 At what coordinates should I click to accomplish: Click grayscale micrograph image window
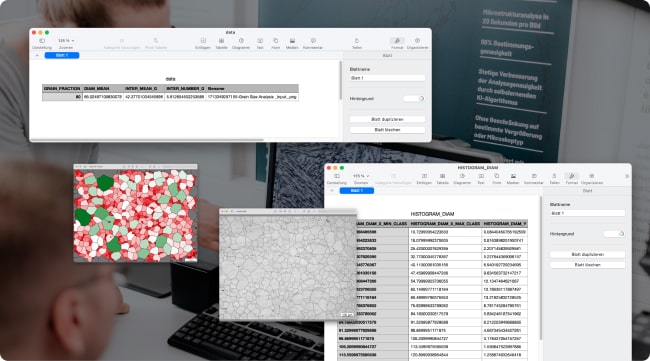288,265
